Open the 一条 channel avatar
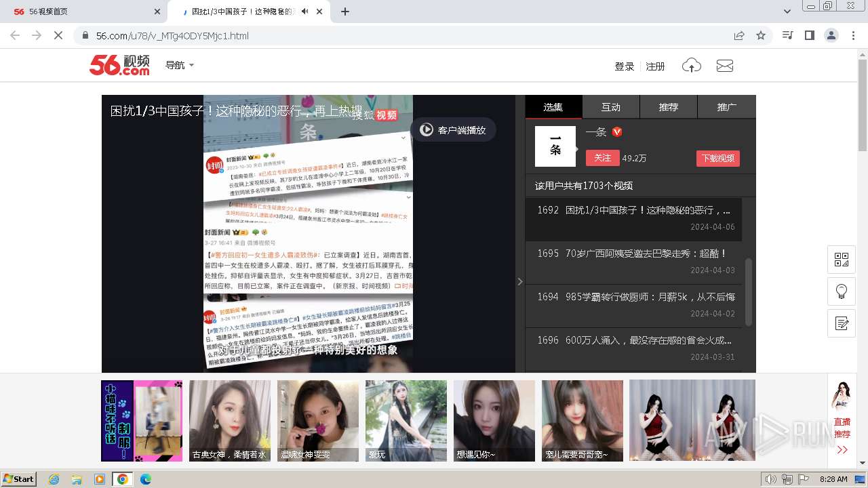This screenshot has height=488, width=868. point(555,146)
